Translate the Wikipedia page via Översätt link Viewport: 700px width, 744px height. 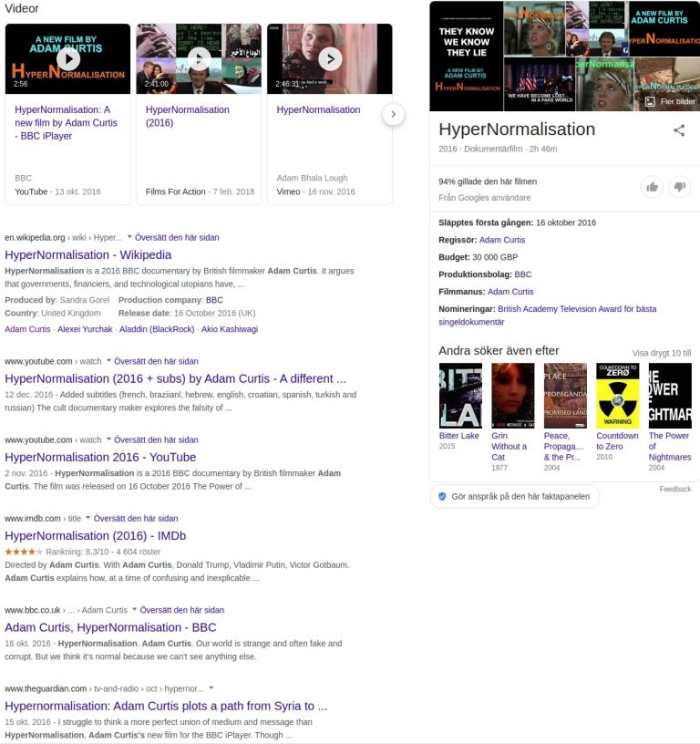pyautogui.click(x=177, y=237)
